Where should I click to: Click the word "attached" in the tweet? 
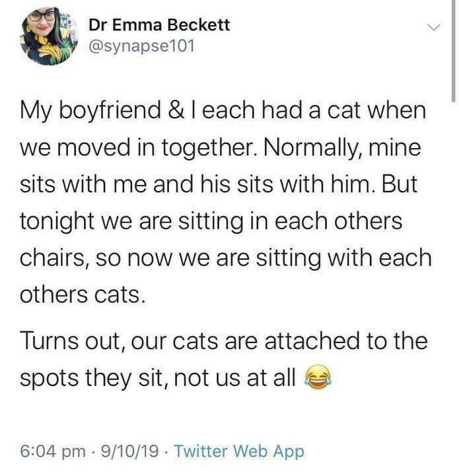(x=302, y=342)
